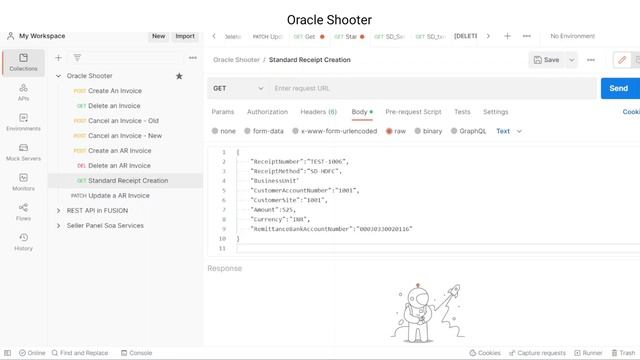640x360 pixels.
Task: Click Capture requests in status bar
Action: tap(537, 353)
